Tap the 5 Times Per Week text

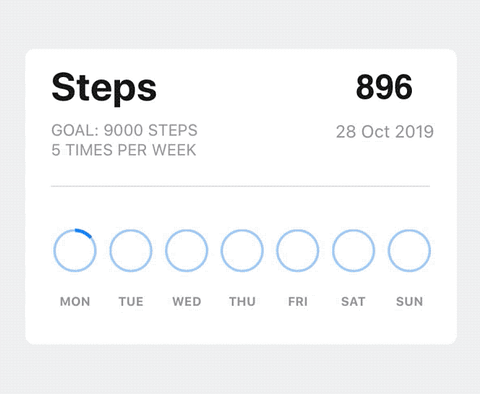[124, 150]
